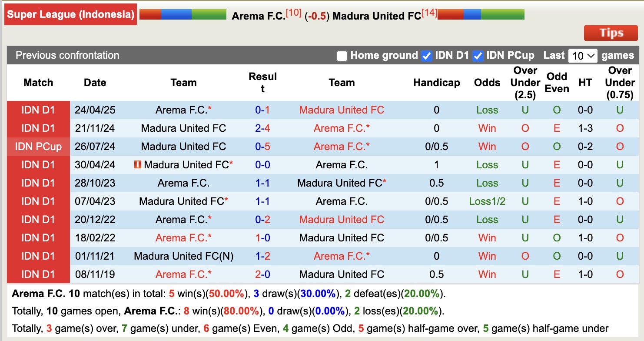The height and width of the screenshot is (341, 644).
Task: Open the Madura United FC link in the 24/04/25 row
Action: pyautogui.click(x=342, y=110)
